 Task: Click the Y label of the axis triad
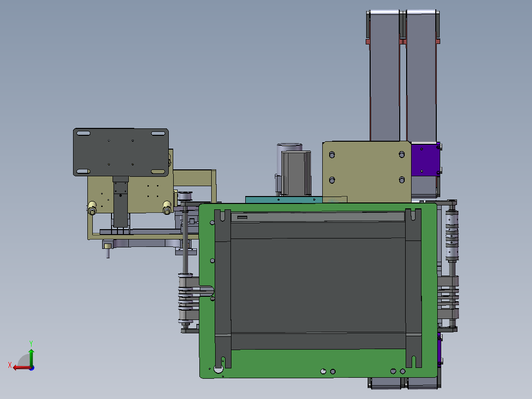[31, 343]
